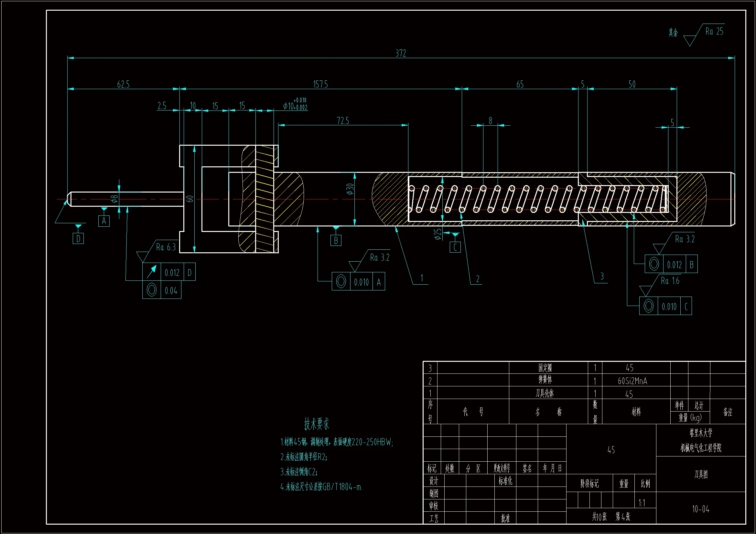Viewport: 756px width, 534px height.
Task: Click concentricity symbol in 0.04 frame
Action: [x=151, y=290]
